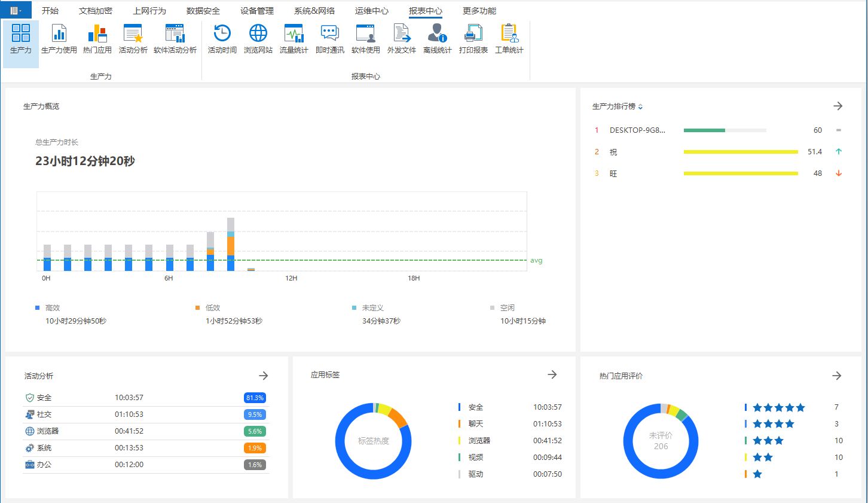Select the 浏览器 activity row globe icon
The height and width of the screenshot is (503, 868).
30,431
